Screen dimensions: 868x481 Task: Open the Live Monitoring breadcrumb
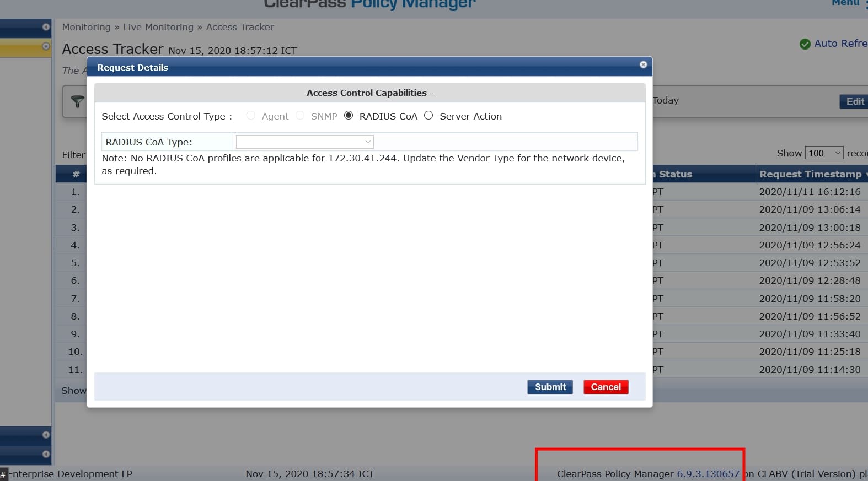pos(158,27)
